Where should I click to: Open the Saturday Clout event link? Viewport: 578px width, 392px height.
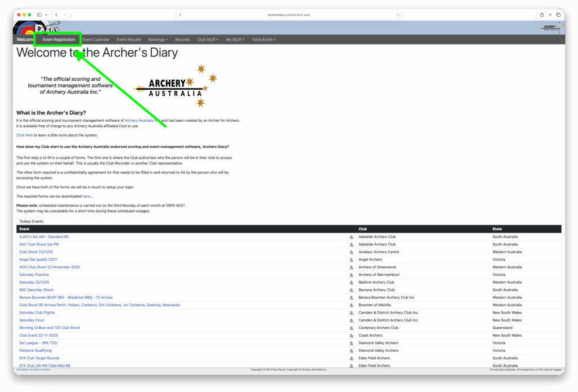32,320
